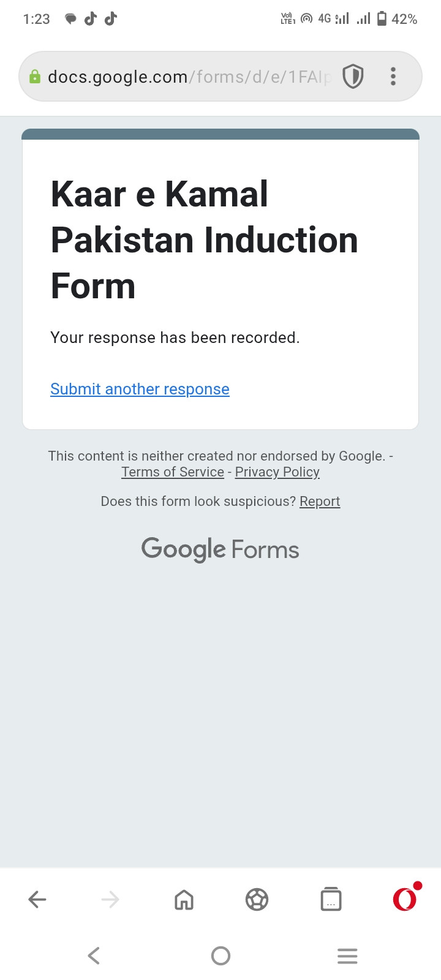
Task: Tap the shield ad-blocker icon in address bar
Action: tap(353, 77)
